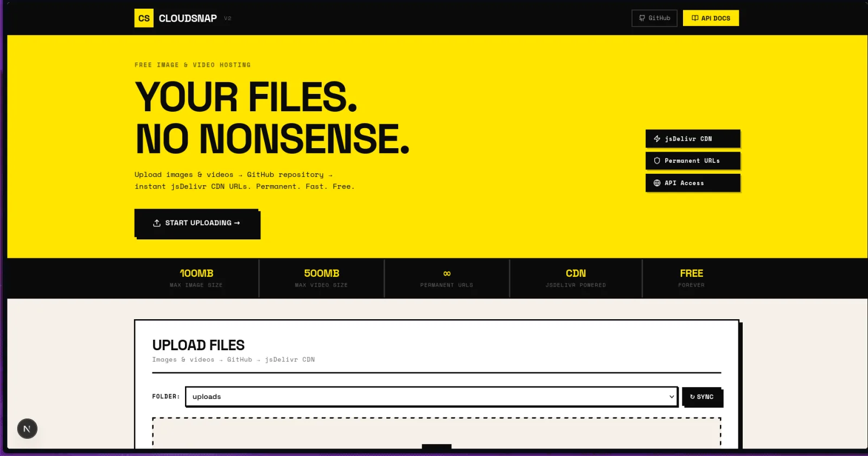Image resolution: width=868 pixels, height=456 pixels.
Task: Open the Next.js dev tools N badge
Action: (x=27, y=429)
